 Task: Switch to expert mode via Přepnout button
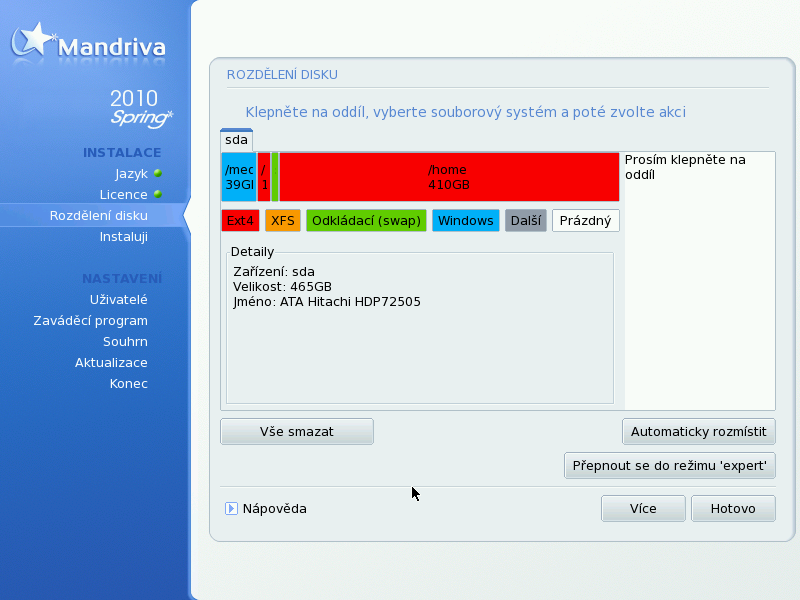tap(670, 465)
